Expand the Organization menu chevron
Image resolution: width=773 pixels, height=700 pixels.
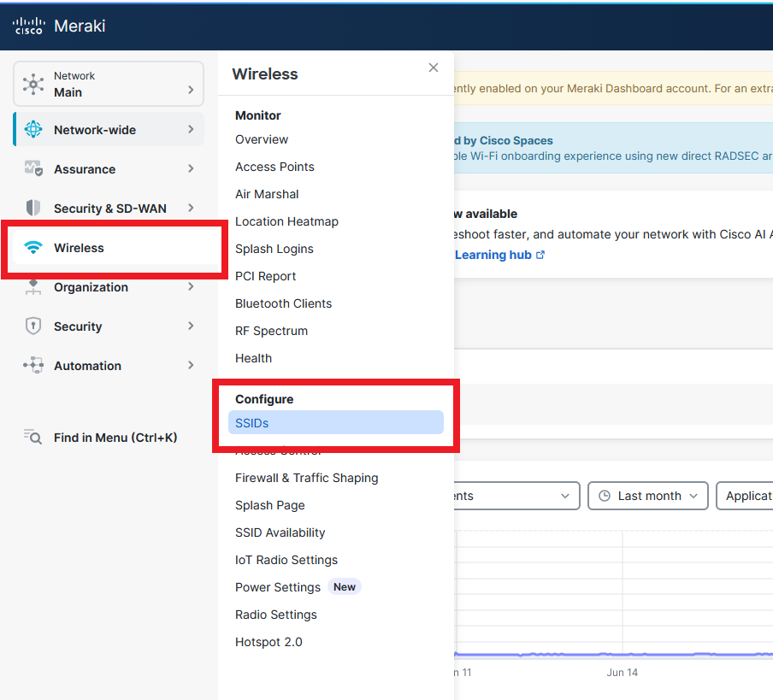[x=191, y=286]
